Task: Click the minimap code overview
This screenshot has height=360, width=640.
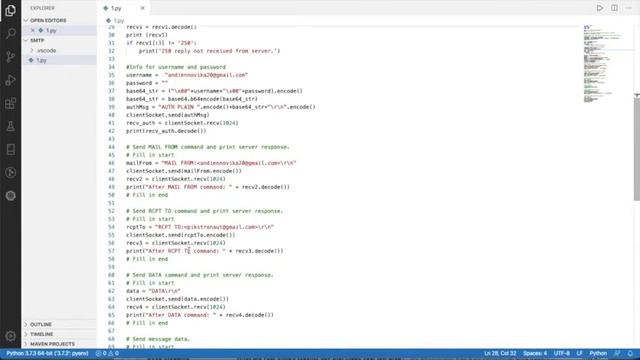Action: point(602,64)
